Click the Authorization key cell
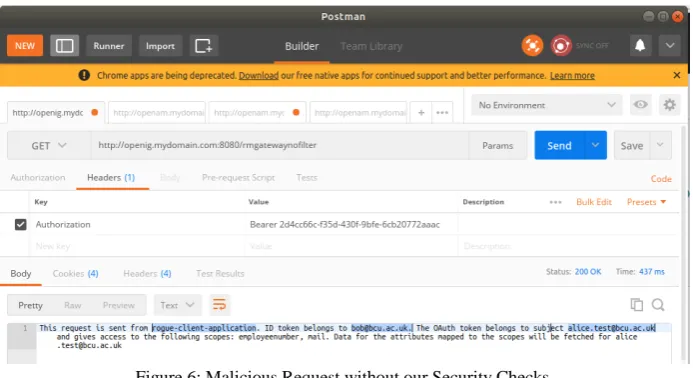The height and width of the screenshot is (378, 693). coord(137,225)
